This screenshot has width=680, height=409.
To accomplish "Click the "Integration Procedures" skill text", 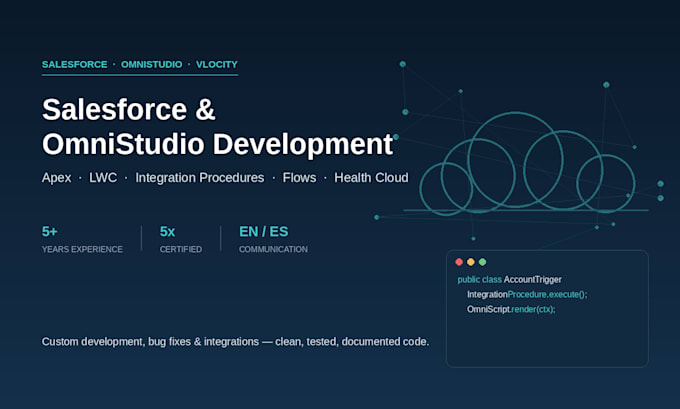I will pyautogui.click(x=199, y=178).
